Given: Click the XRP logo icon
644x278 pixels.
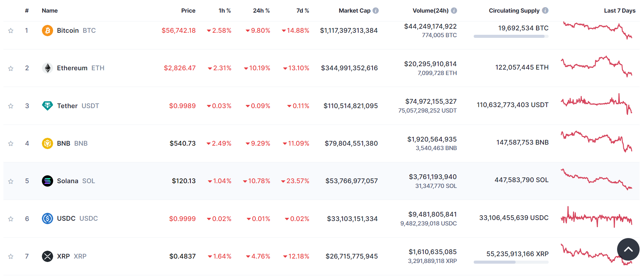Looking at the screenshot, I should (47, 256).
